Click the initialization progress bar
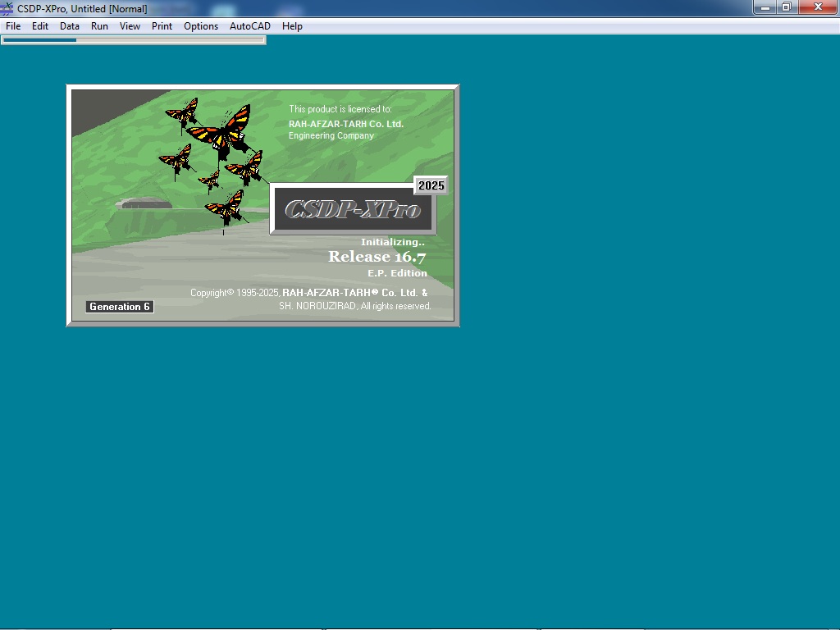Screen dimensions: 840x630 pyautogui.click(x=134, y=39)
